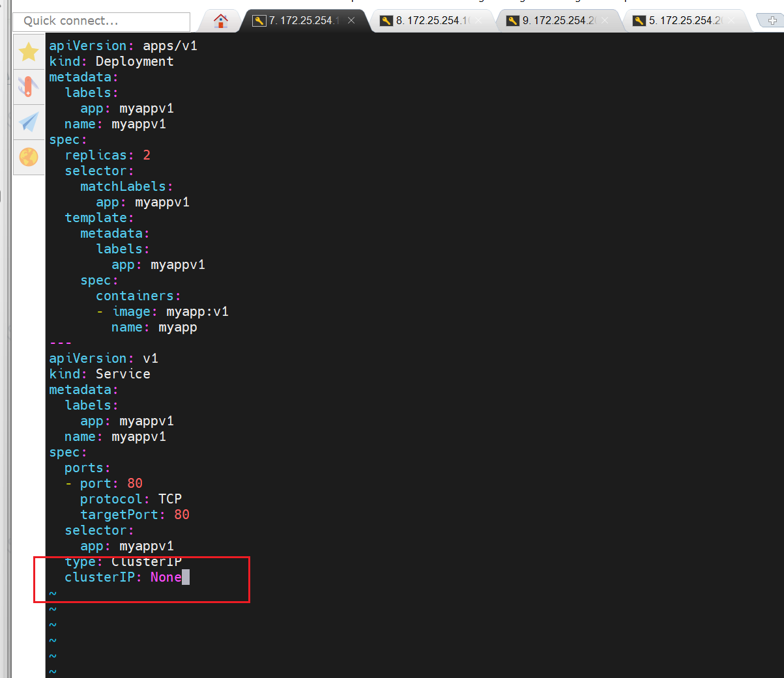Open a new tab with the plus button

[772, 21]
